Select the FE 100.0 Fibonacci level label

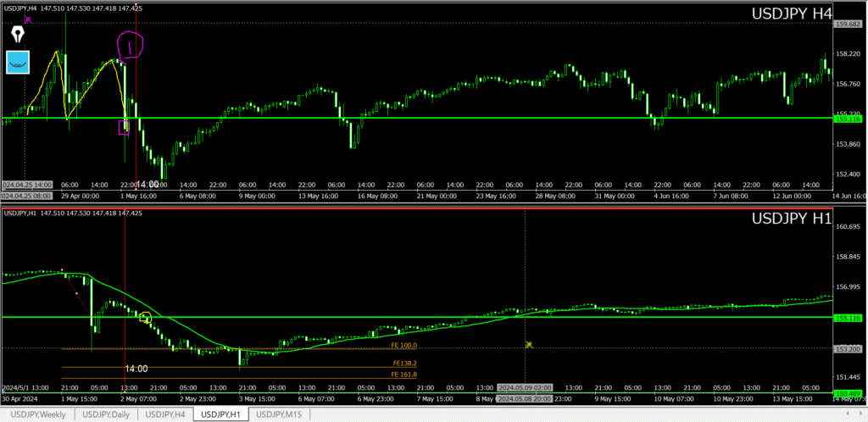[x=403, y=346]
